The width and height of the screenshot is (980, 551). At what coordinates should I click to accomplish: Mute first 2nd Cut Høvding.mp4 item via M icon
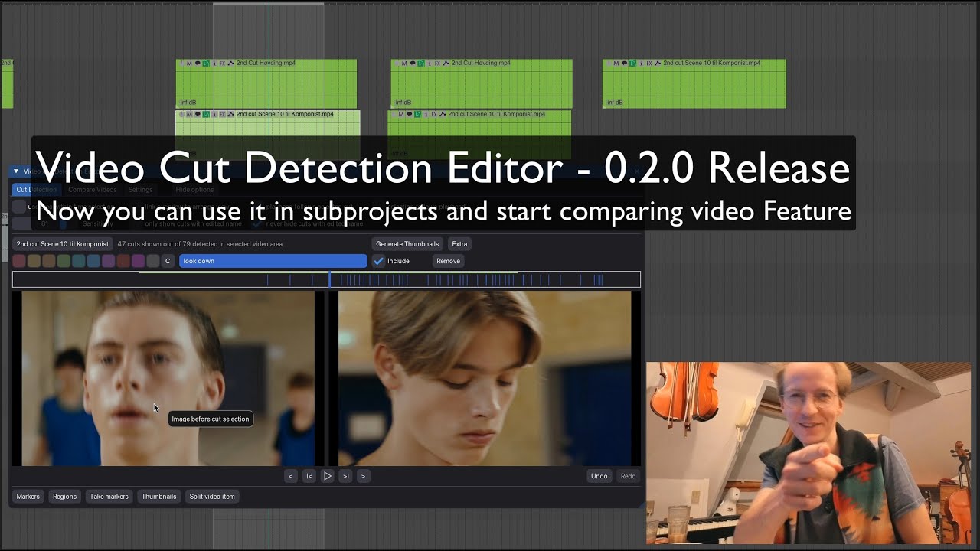pyautogui.click(x=189, y=64)
